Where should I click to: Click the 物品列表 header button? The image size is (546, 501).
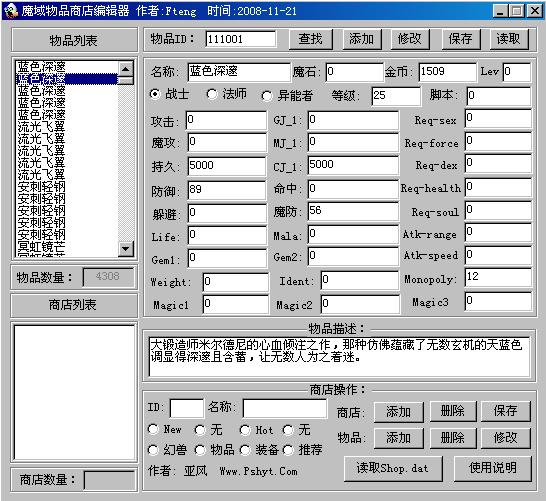pyautogui.click(x=74, y=40)
